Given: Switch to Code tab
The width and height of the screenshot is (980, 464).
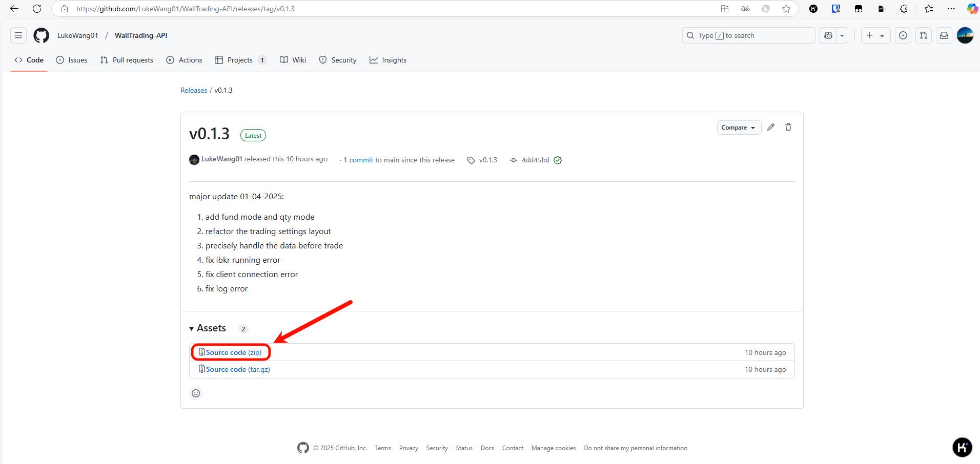Looking at the screenshot, I should (29, 60).
